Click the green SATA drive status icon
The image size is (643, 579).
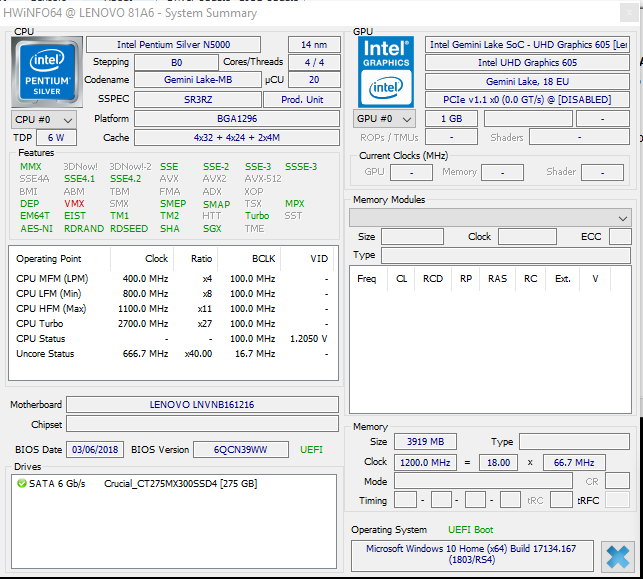(21, 483)
